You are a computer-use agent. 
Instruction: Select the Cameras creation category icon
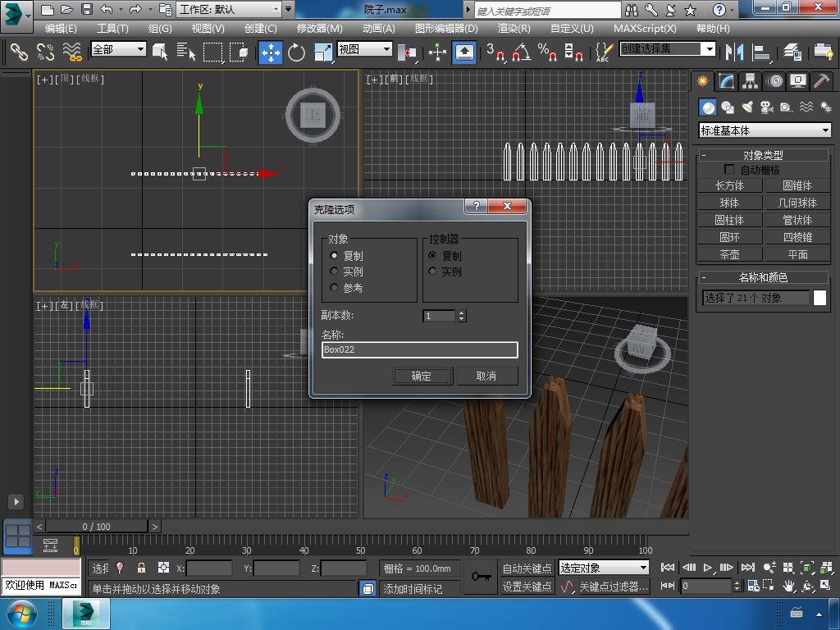pos(767,107)
